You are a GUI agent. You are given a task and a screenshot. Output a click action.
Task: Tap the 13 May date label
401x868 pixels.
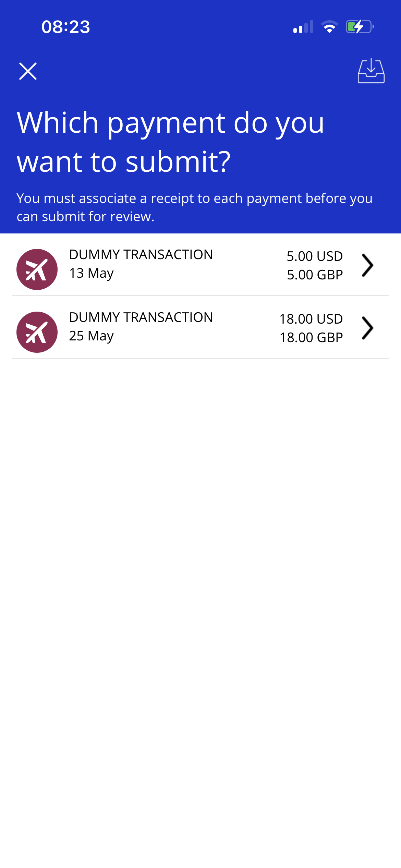tap(91, 273)
